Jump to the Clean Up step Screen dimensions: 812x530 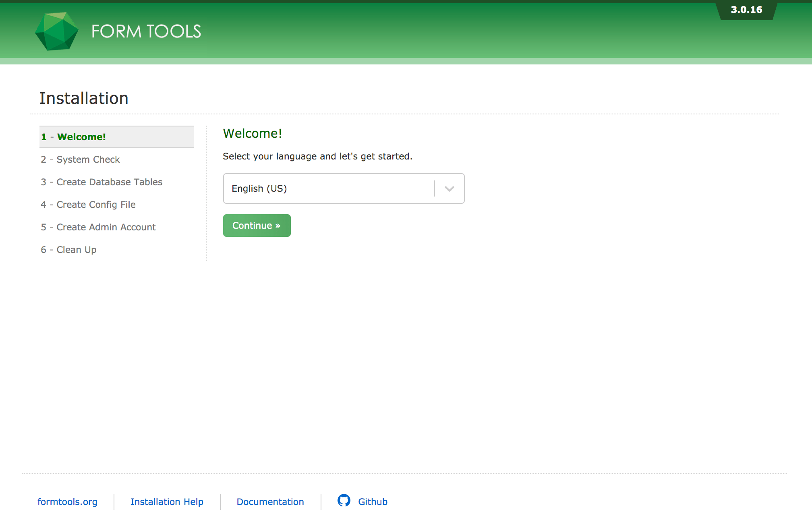(76, 250)
